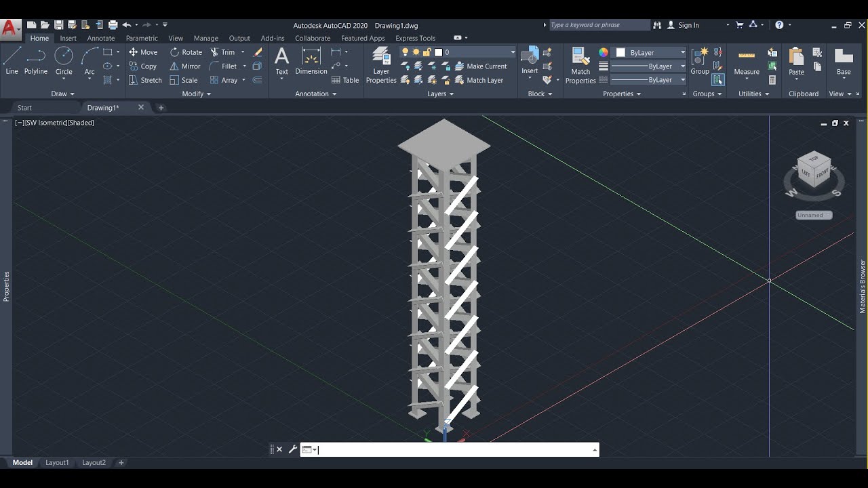Click the Undo arrow
This screenshot has width=868, height=488.
126,25
